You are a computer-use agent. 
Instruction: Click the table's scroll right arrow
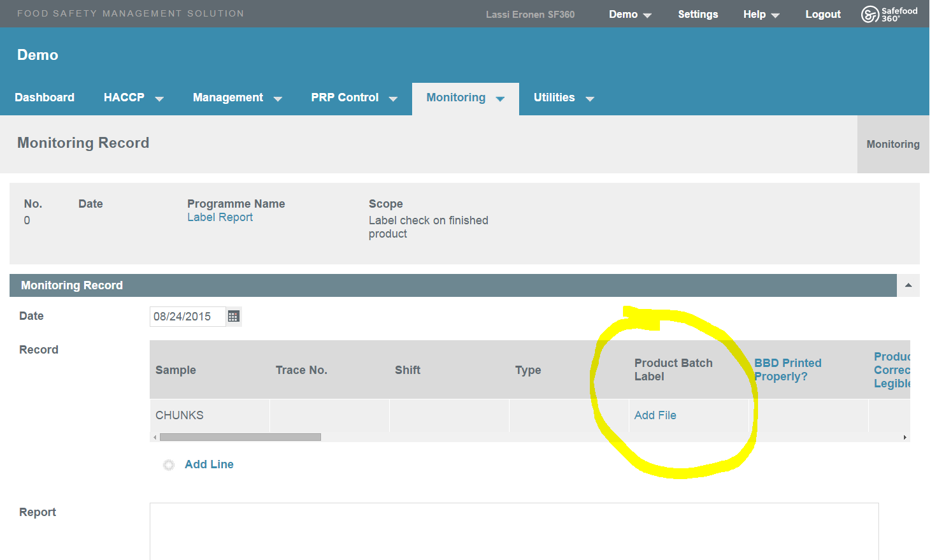tap(905, 437)
